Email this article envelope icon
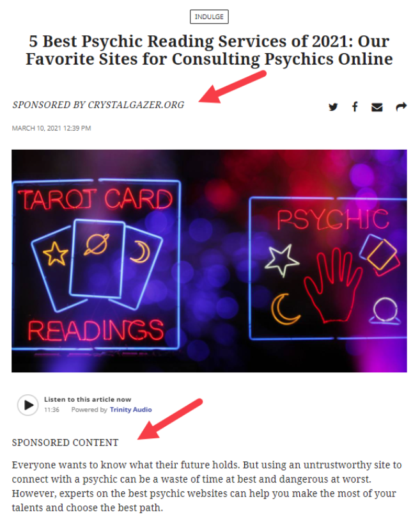The width and height of the screenshot is (420, 526). [x=377, y=107]
